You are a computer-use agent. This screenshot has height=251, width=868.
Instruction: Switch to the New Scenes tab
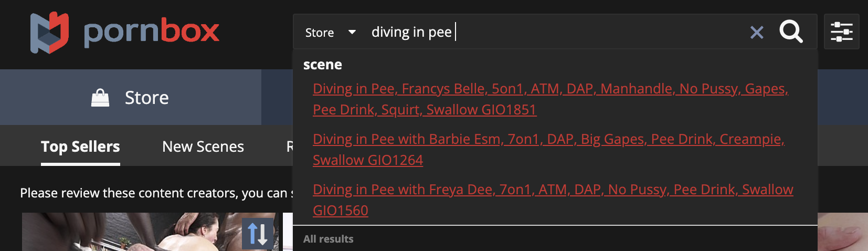(203, 147)
